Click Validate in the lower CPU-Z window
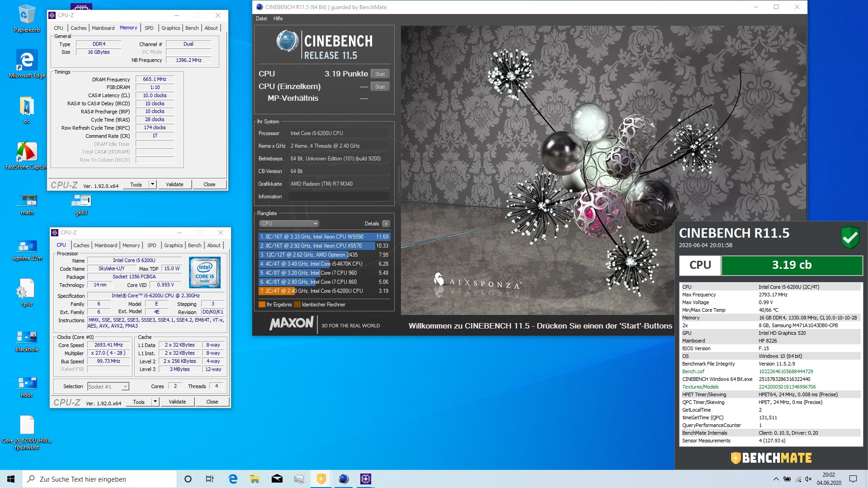The width and height of the screenshot is (868, 488). (177, 402)
